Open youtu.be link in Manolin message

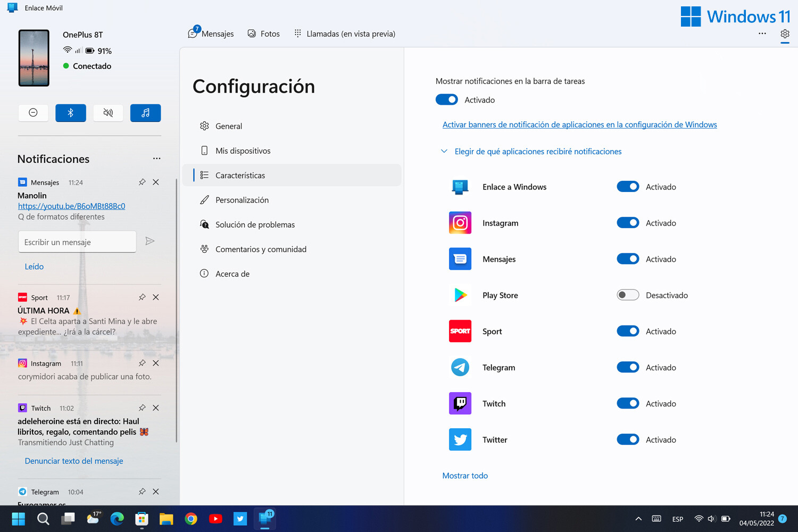tap(72, 206)
